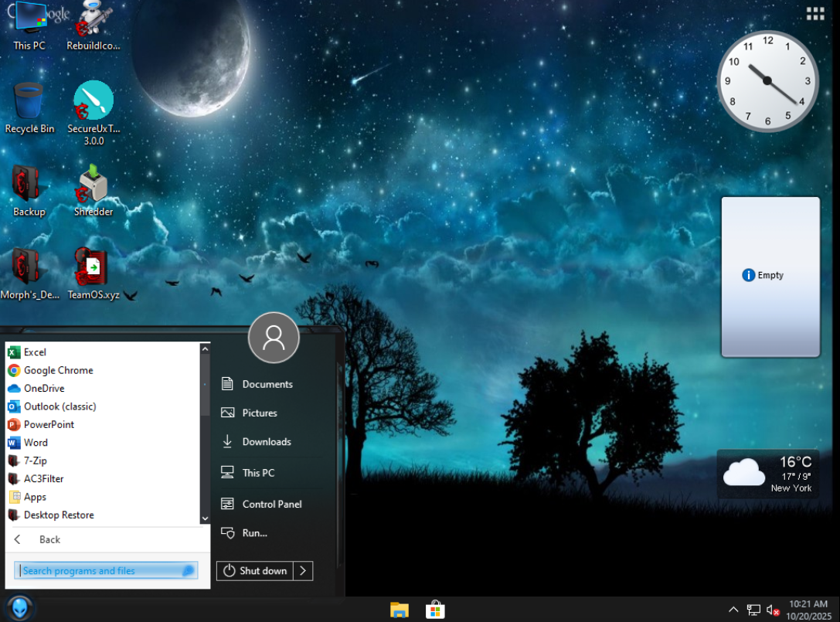Click the Shut down button
Viewport: 840px width, 622px height.
[x=255, y=571]
